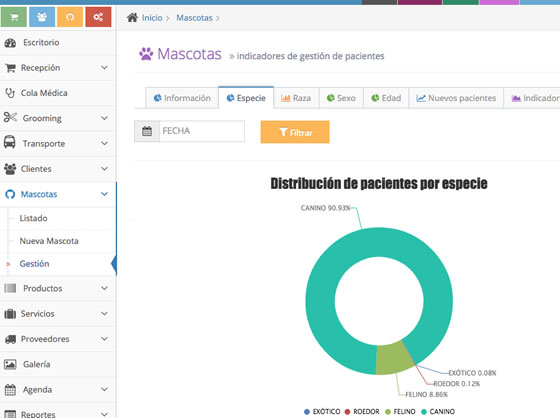The height and width of the screenshot is (420, 560).
Task: Click the Transporte bus icon
Action: click(10, 142)
